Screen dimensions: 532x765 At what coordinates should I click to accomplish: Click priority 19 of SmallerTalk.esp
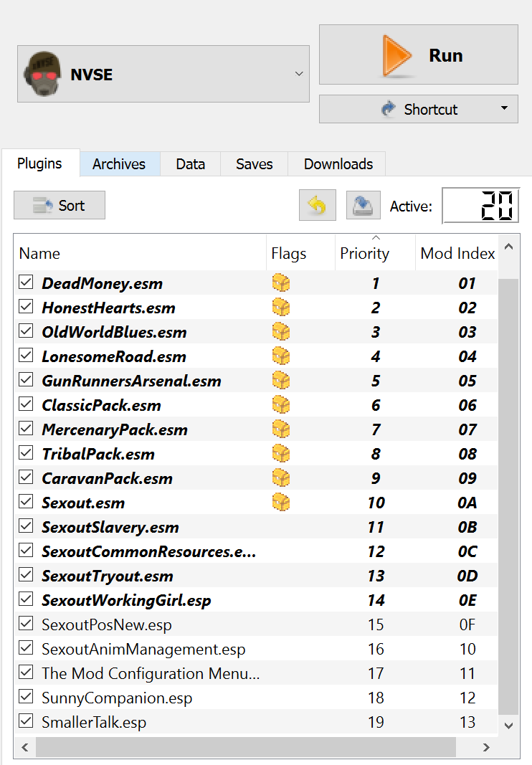coord(376,722)
